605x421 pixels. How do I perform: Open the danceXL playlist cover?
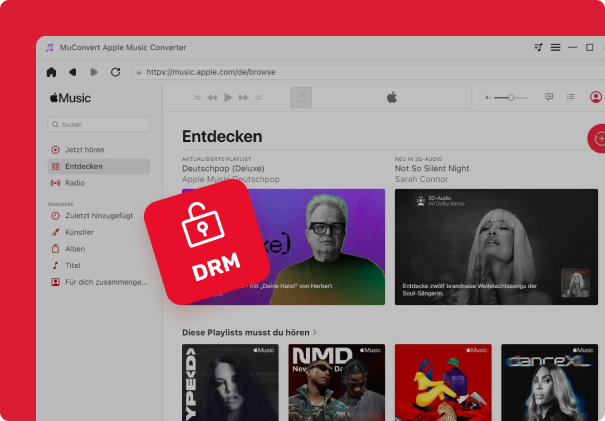click(x=549, y=382)
